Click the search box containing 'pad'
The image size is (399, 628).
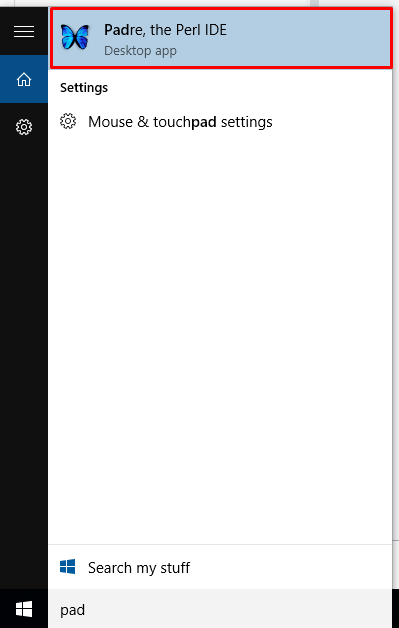[x=220, y=609]
